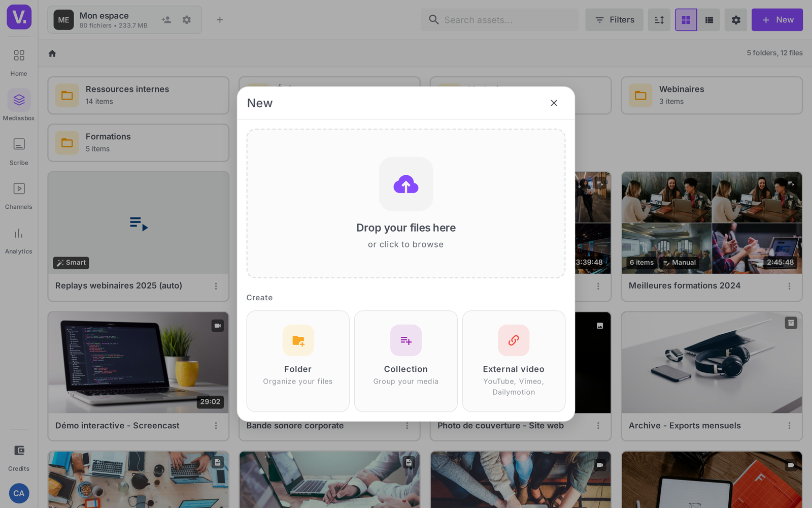Click the Smart badge on Replays webinaires

[x=71, y=263]
